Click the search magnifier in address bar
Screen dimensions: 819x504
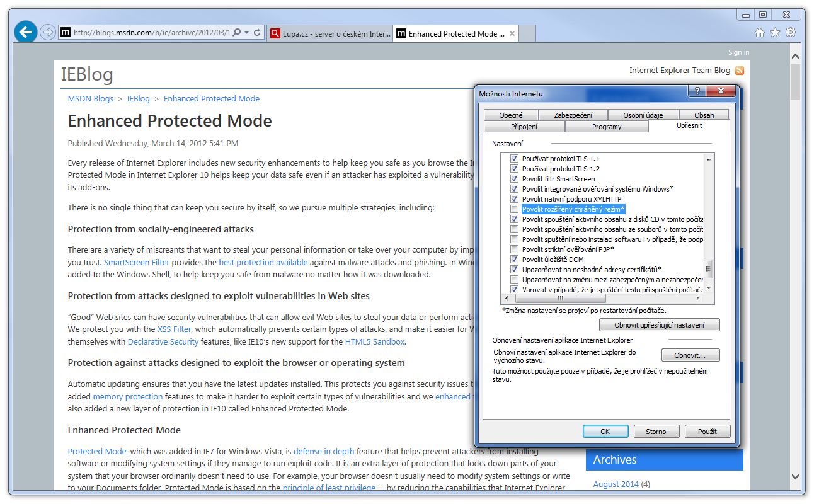click(237, 33)
